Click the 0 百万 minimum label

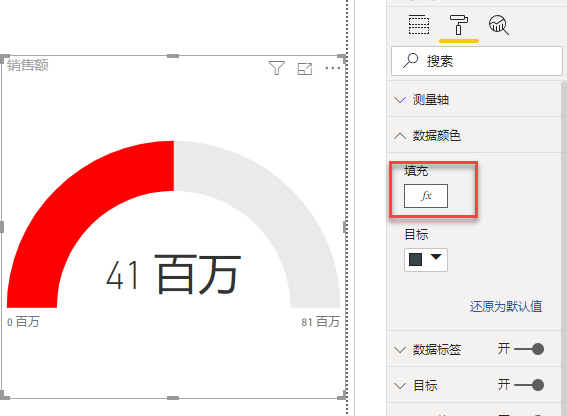[23, 322]
